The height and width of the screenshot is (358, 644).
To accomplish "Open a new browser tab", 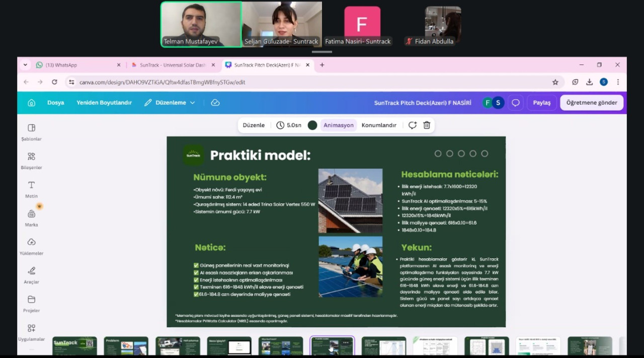I will coord(322,65).
